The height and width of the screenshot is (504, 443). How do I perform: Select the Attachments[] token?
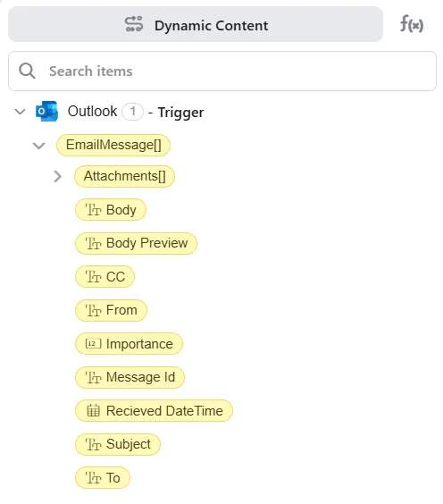click(125, 176)
